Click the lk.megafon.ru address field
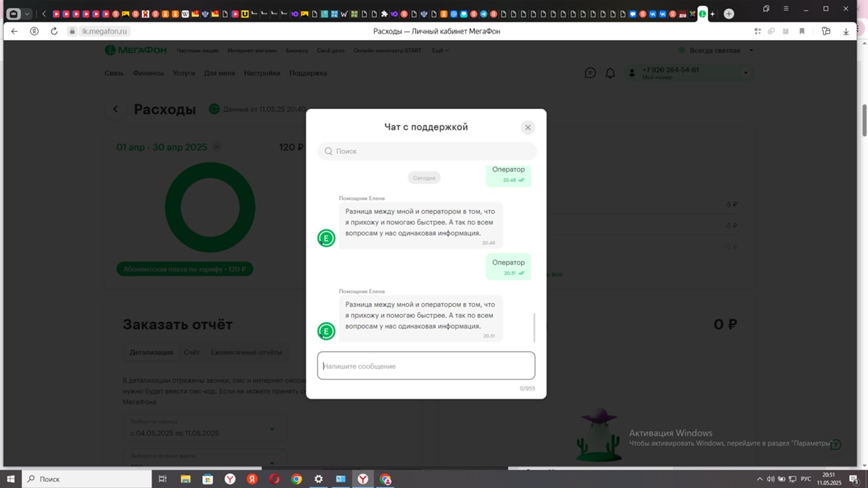The width and height of the screenshot is (868, 488). [105, 31]
